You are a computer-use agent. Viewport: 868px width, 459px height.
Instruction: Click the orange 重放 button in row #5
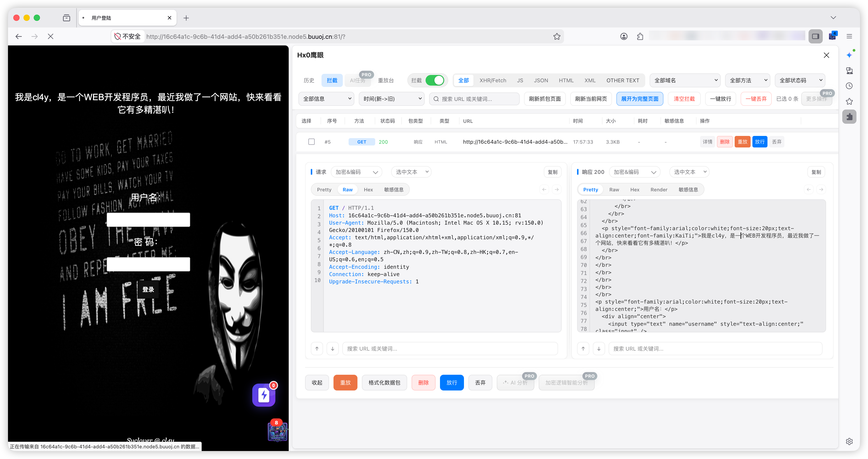(x=742, y=142)
